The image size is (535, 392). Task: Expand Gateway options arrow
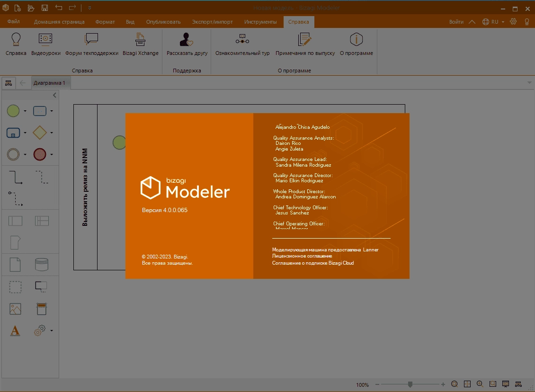(x=52, y=133)
